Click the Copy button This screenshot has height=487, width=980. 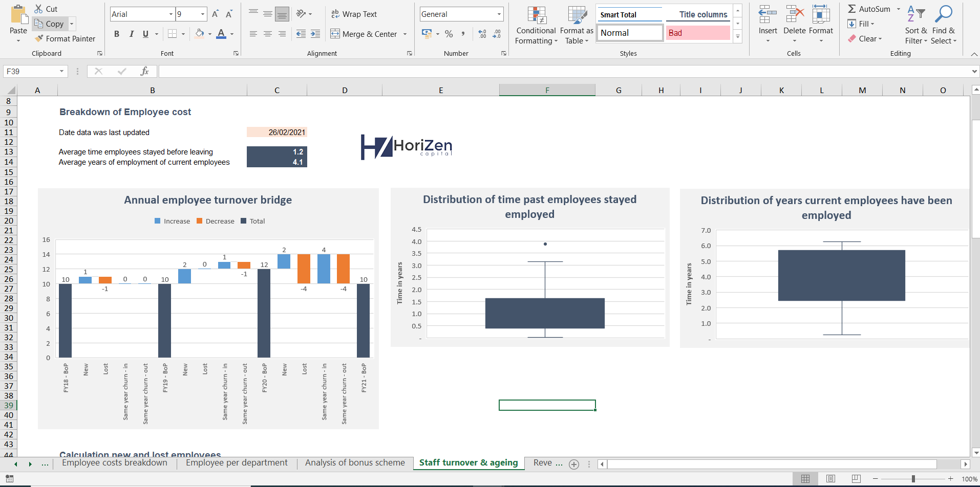pyautogui.click(x=50, y=24)
